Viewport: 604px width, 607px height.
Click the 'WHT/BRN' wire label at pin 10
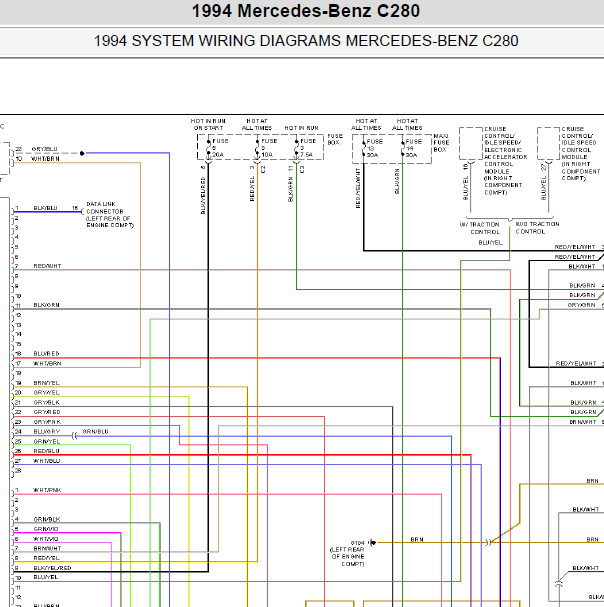tap(45, 159)
